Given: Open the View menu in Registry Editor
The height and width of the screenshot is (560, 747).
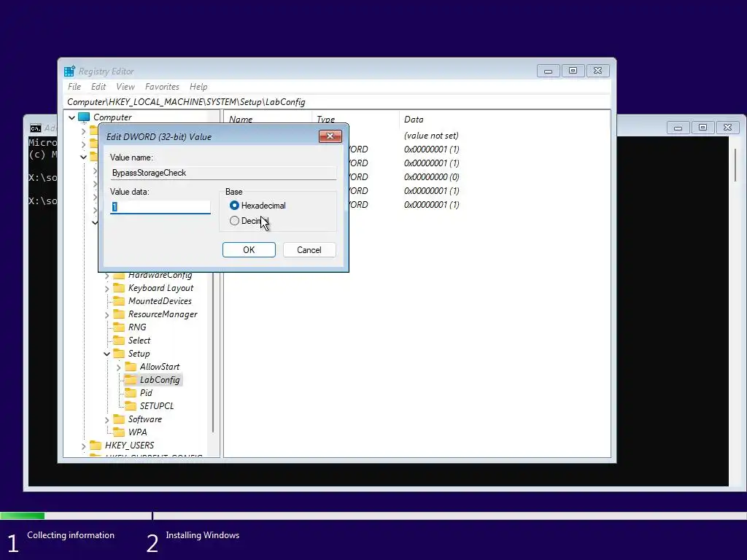Looking at the screenshot, I should tap(125, 87).
